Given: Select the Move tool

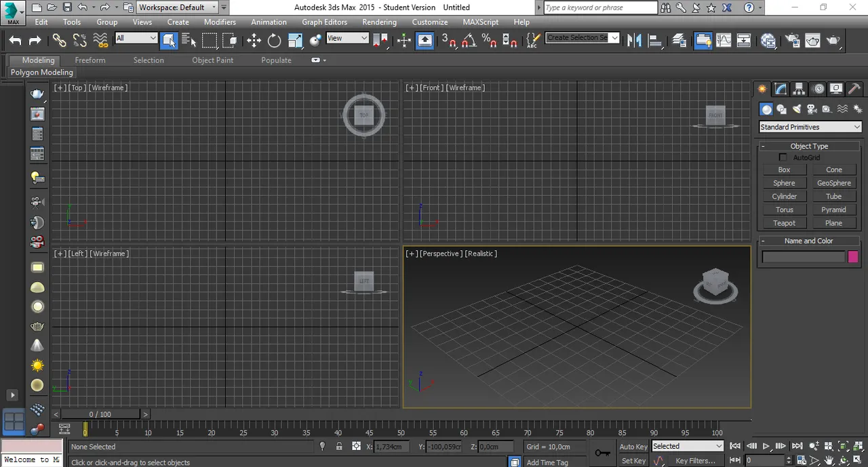Looking at the screenshot, I should (x=254, y=41).
